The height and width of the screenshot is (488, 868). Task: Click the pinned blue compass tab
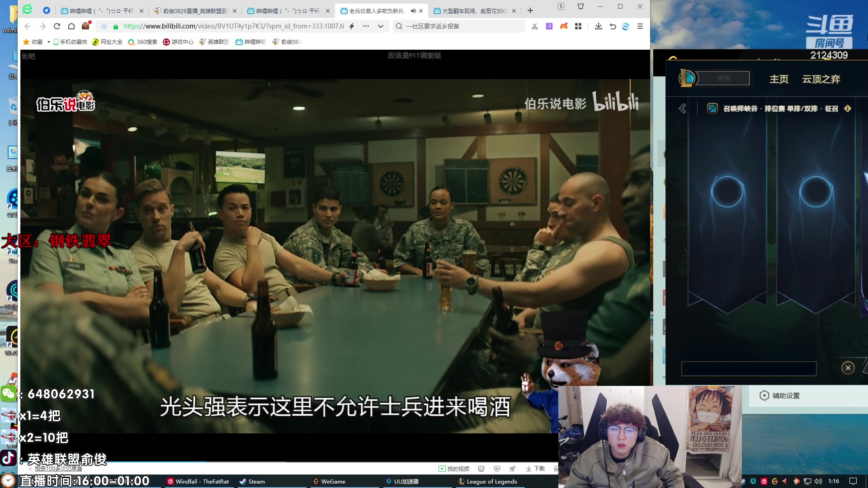[47, 10]
